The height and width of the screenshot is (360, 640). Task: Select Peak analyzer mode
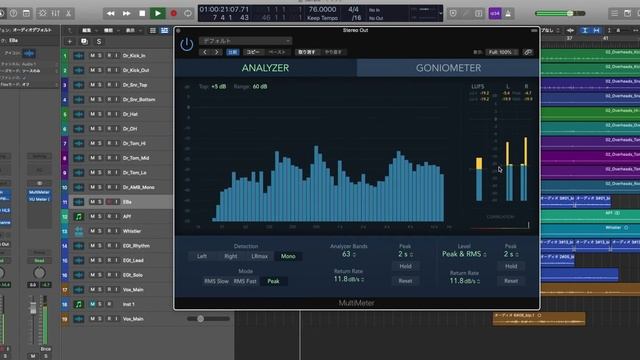pyautogui.click(x=273, y=281)
